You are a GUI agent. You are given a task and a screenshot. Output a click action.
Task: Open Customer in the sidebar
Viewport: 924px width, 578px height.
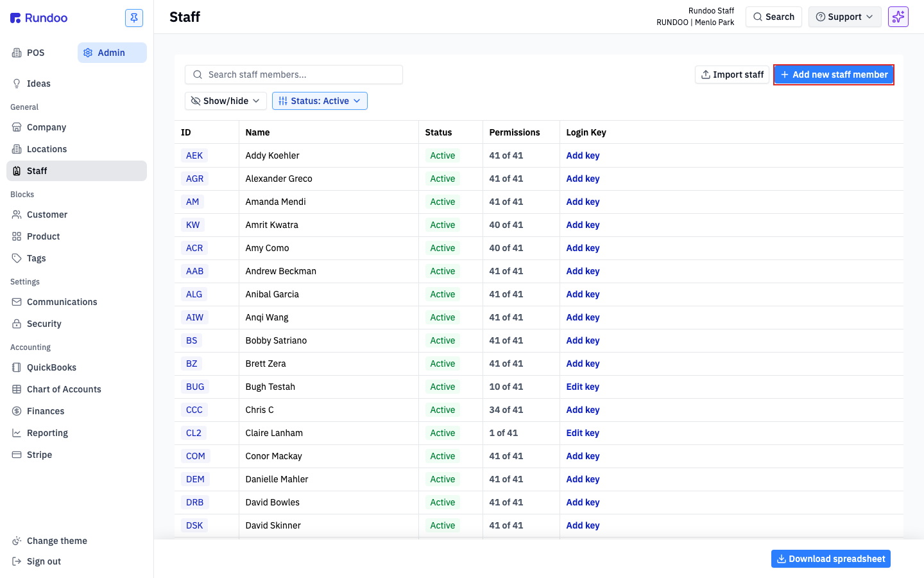pos(76,215)
